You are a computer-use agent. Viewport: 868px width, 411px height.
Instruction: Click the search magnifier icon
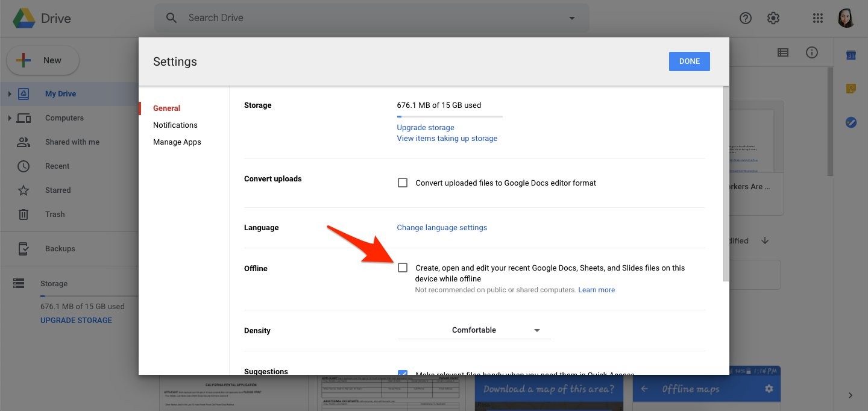click(171, 18)
